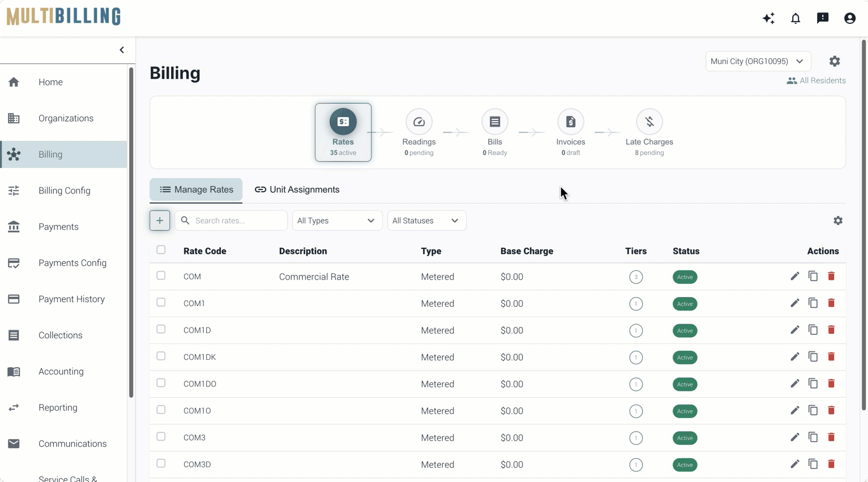Screen dimensions: 868x482
Task: Open the notifications bell icon
Action: click(x=796, y=18)
